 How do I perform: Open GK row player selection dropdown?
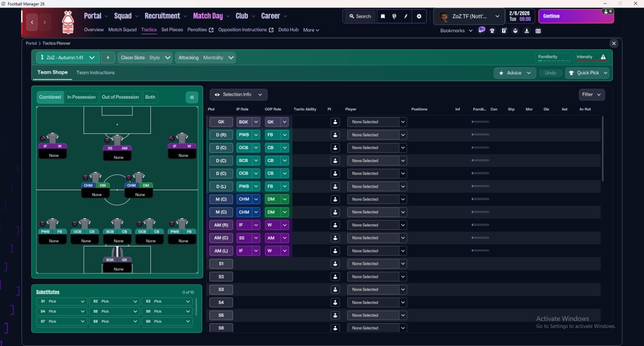(x=377, y=122)
